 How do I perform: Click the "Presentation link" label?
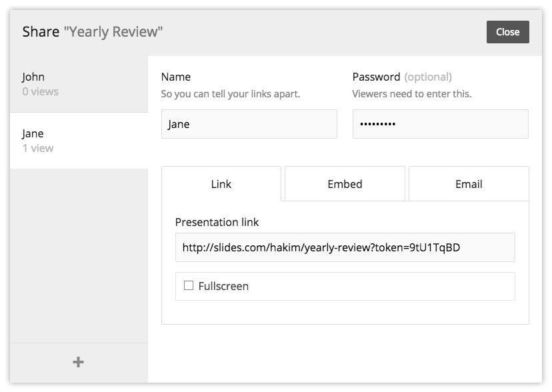click(217, 222)
